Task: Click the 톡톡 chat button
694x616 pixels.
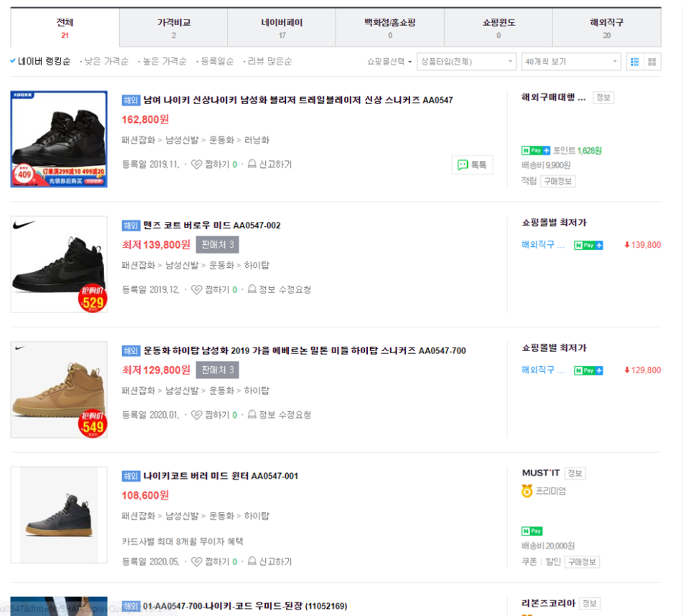Action: pyautogui.click(x=472, y=165)
